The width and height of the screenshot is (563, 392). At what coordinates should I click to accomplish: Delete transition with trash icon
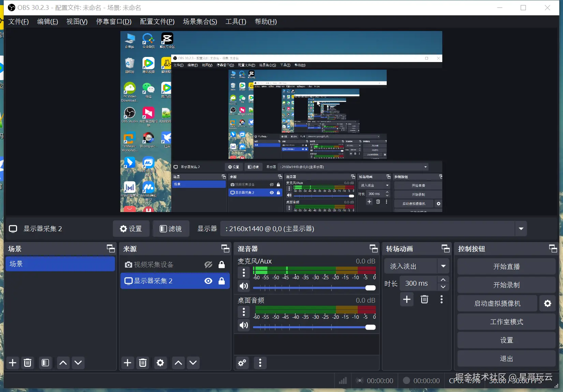pyautogui.click(x=424, y=300)
